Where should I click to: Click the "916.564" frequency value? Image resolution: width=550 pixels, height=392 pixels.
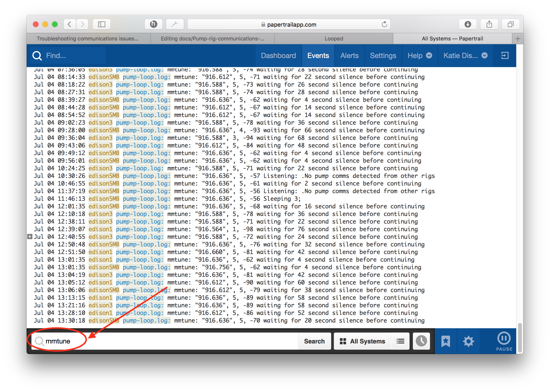[210, 229]
